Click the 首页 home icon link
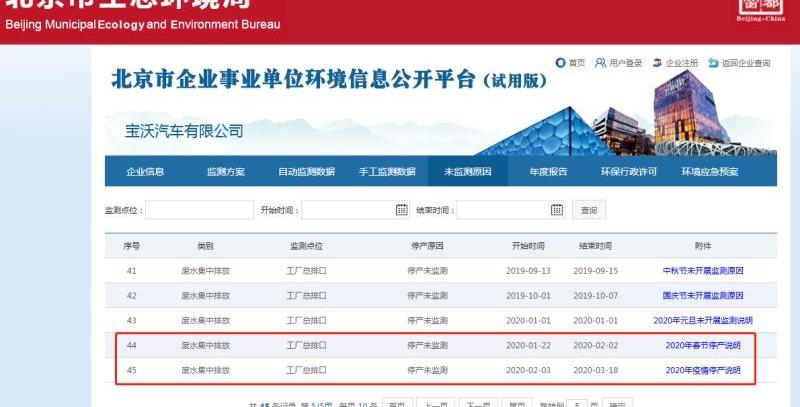 click(x=570, y=63)
